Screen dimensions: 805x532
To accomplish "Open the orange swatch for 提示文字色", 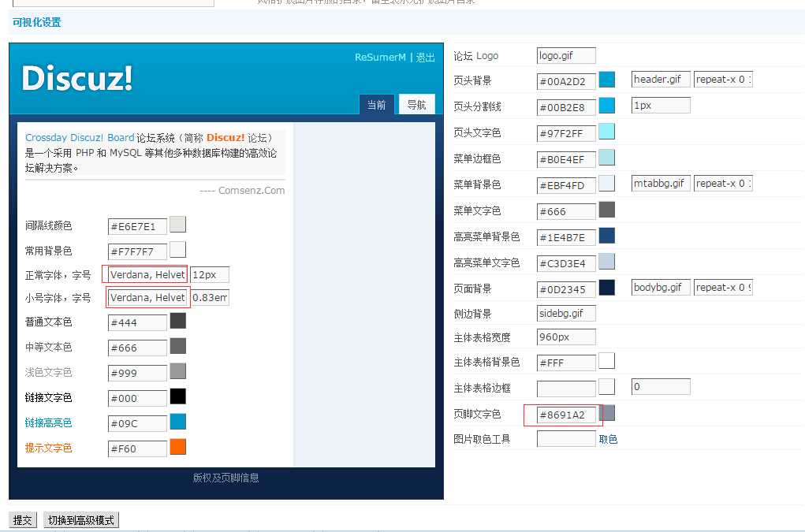I will click(177, 447).
